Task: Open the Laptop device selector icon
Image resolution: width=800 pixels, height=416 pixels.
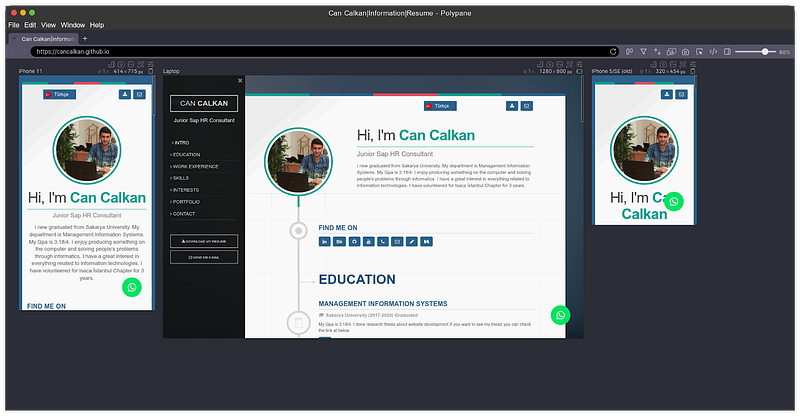Action: [580, 71]
